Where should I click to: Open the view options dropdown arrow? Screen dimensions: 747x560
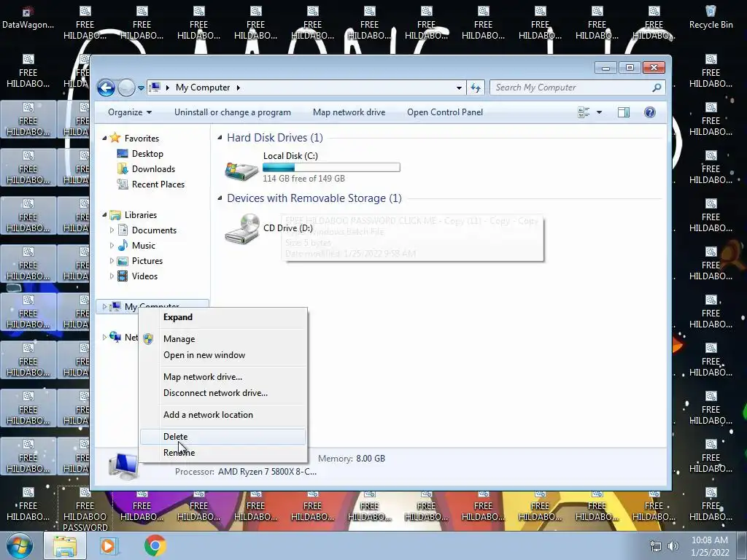point(600,112)
